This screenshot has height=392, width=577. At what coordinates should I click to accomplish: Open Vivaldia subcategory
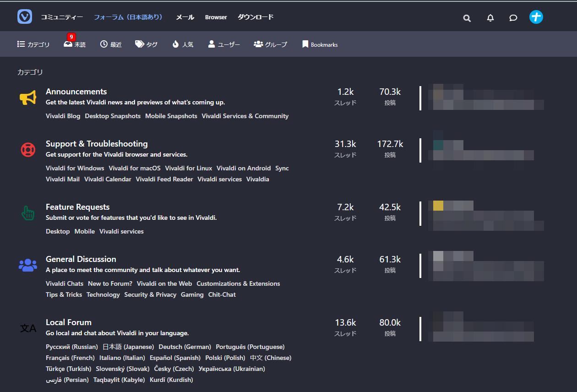(x=258, y=179)
